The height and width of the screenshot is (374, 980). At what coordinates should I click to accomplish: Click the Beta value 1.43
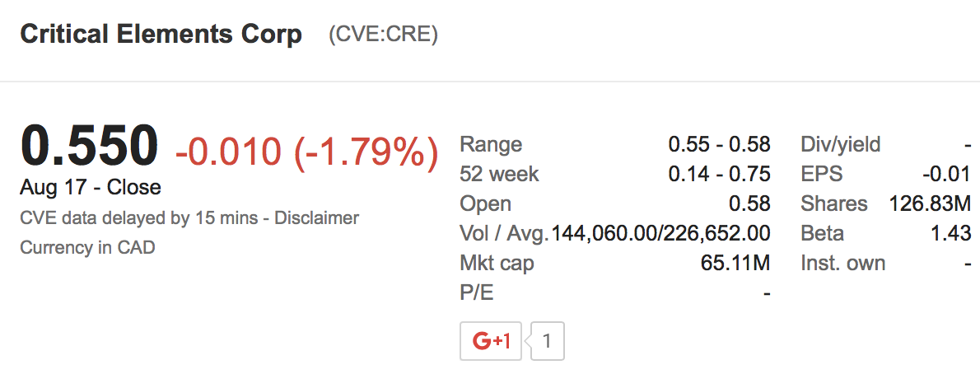tap(950, 234)
